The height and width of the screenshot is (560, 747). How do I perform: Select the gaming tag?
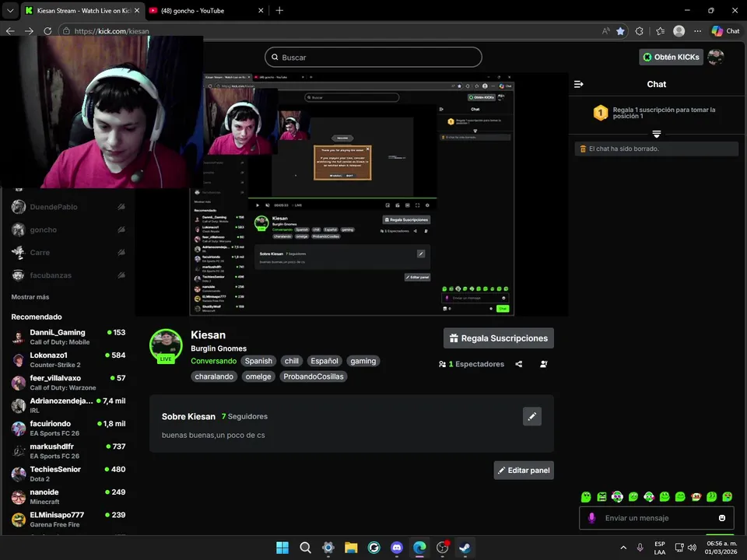coord(363,362)
